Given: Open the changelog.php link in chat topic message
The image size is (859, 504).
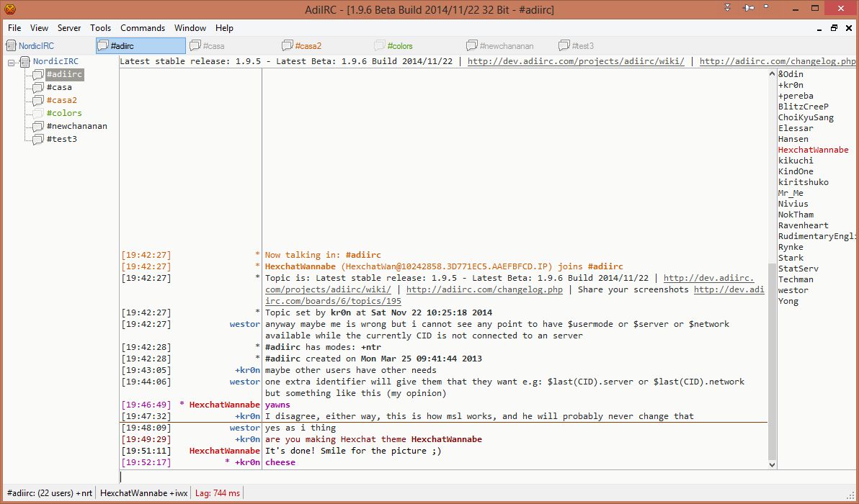Looking at the screenshot, I should point(484,289).
